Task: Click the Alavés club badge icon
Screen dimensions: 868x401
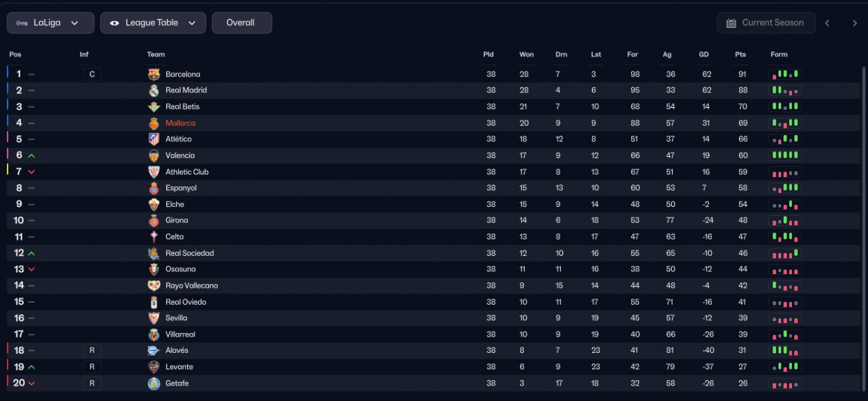Action: coord(154,351)
